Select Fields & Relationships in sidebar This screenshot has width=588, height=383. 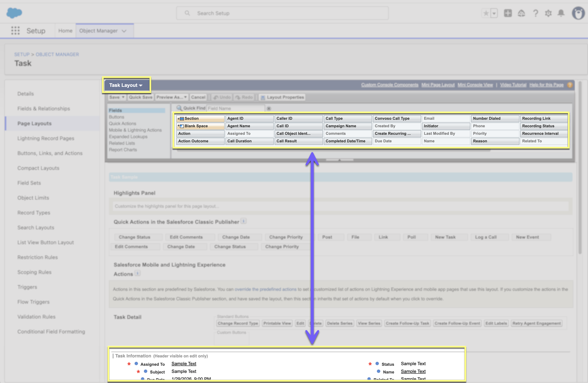(43, 109)
